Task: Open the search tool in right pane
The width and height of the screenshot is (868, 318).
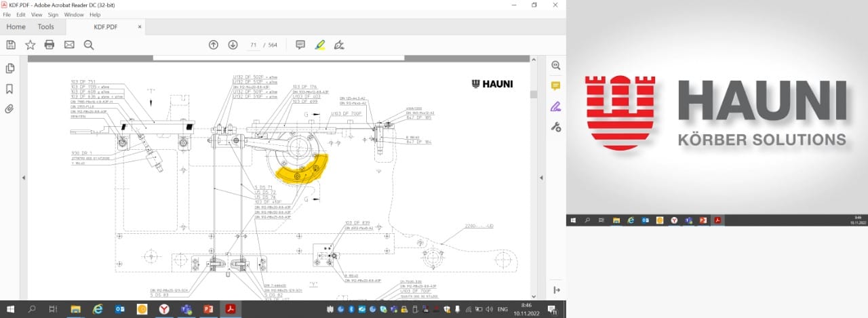Action: coord(556,65)
